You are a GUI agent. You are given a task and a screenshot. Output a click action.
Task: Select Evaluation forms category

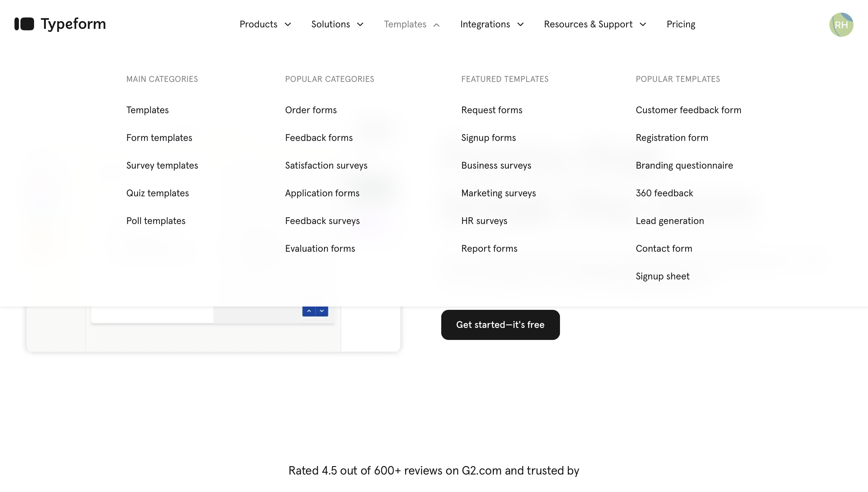pyautogui.click(x=320, y=249)
